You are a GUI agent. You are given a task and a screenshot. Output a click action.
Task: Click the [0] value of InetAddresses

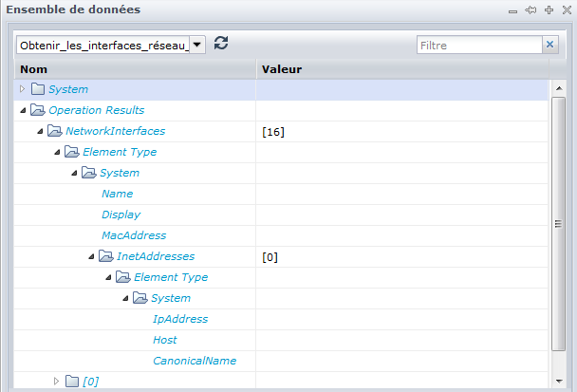270,257
